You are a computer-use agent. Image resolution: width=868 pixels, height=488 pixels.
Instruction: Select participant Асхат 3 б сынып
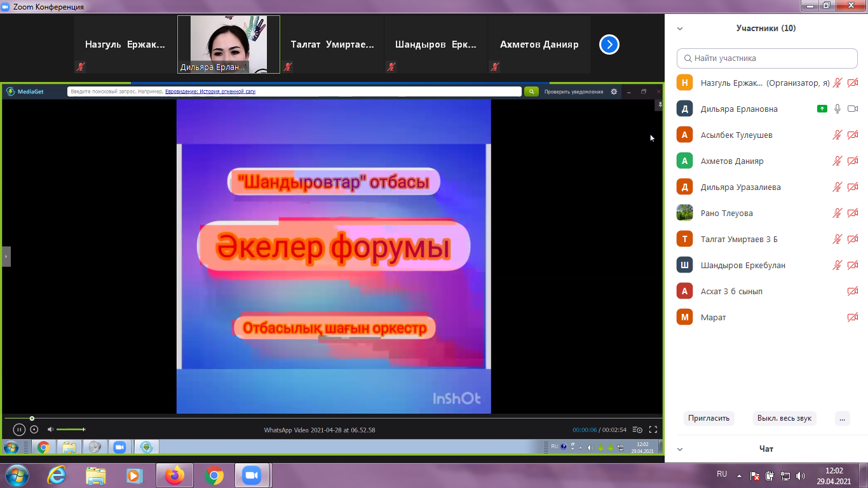(x=767, y=291)
